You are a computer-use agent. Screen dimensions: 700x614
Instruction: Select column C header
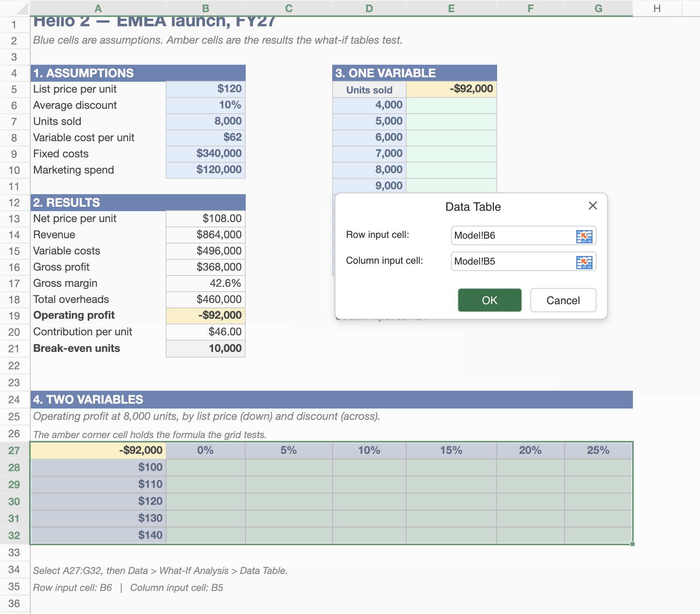(289, 8)
